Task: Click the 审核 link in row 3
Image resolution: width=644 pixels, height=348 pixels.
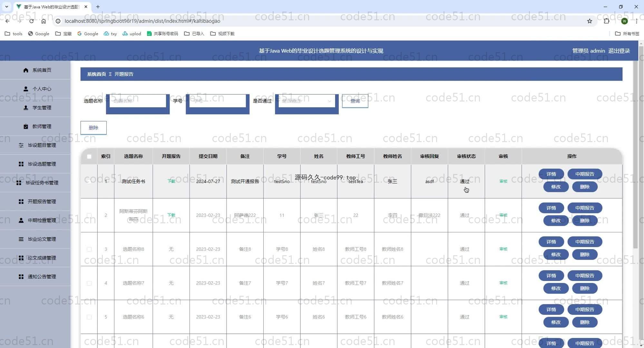Action: click(x=503, y=249)
